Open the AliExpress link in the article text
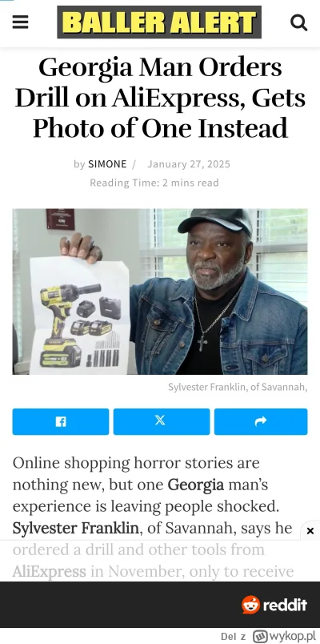 [50, 571]
